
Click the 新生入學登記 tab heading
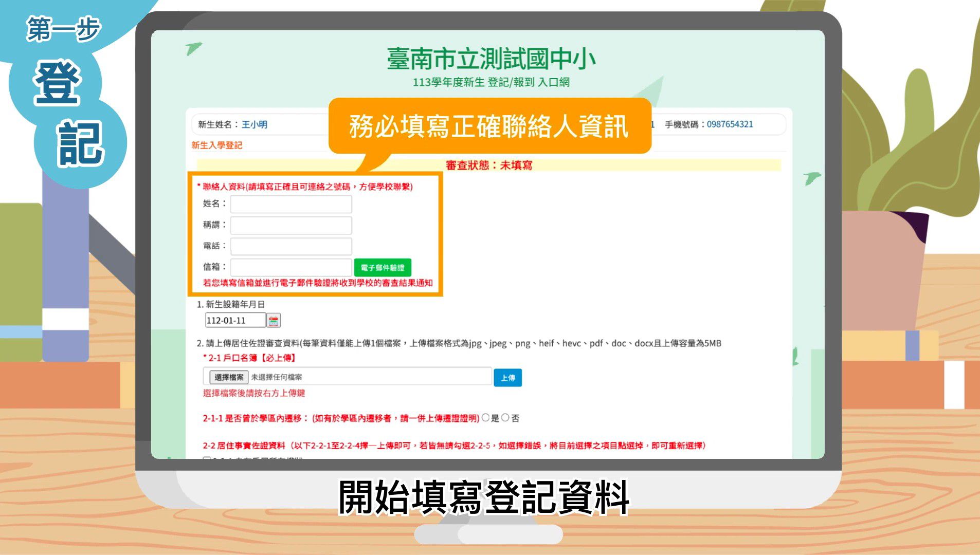pos(216,145)
